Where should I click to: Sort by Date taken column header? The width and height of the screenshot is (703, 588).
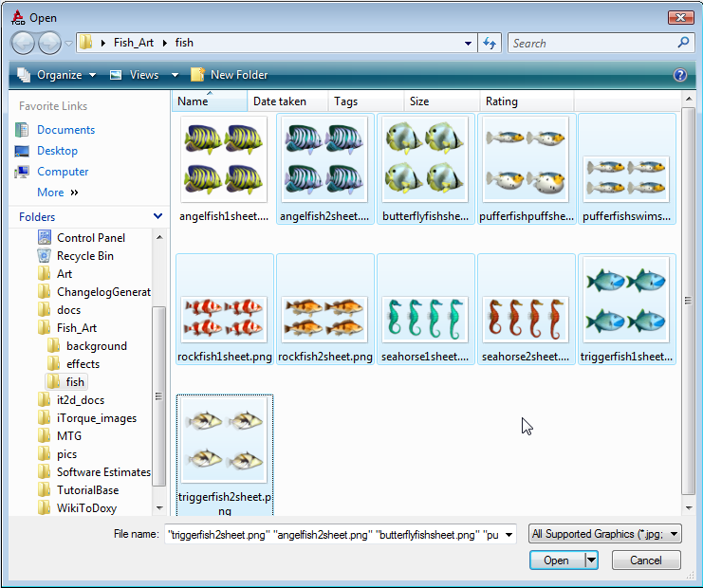(x=287, y=101)
